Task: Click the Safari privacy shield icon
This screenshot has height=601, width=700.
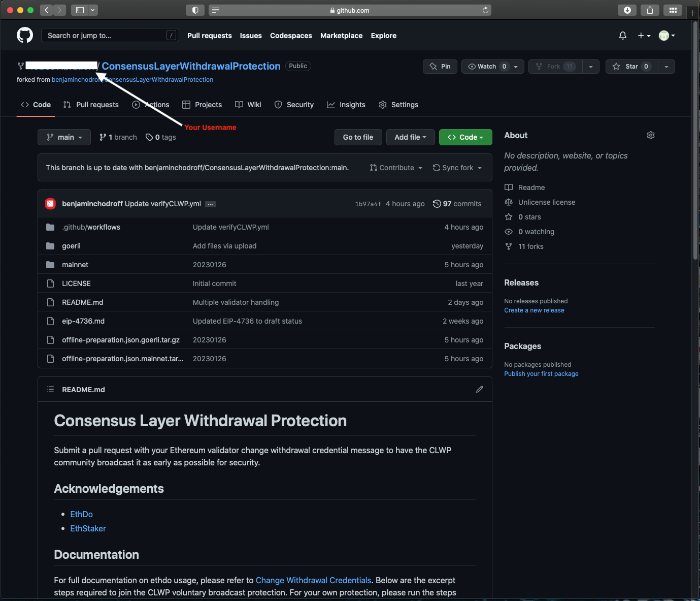Action: pyautogui.click(x=195, y=10)
